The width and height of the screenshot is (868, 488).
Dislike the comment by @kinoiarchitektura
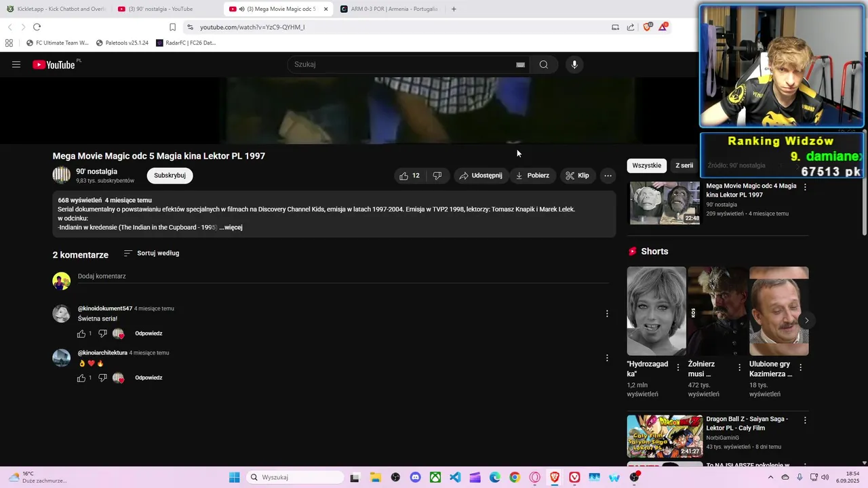pos(102,378)
